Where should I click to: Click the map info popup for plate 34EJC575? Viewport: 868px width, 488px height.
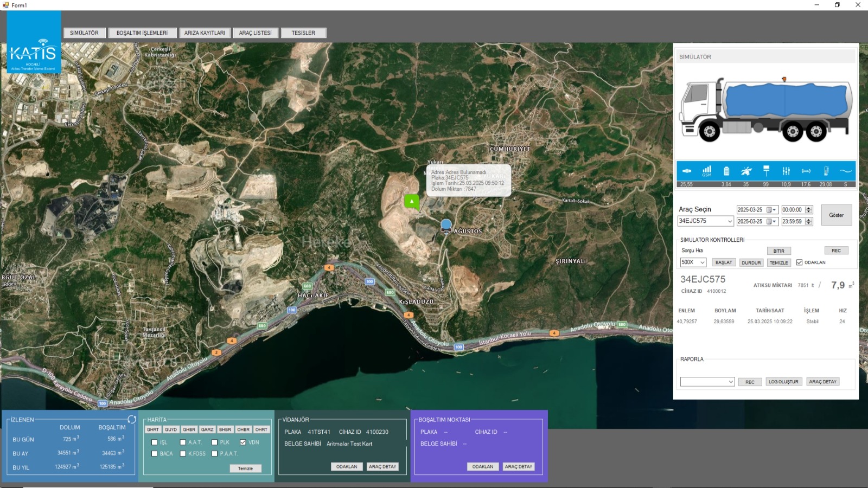pyautogui.click(x=468, y=181)
